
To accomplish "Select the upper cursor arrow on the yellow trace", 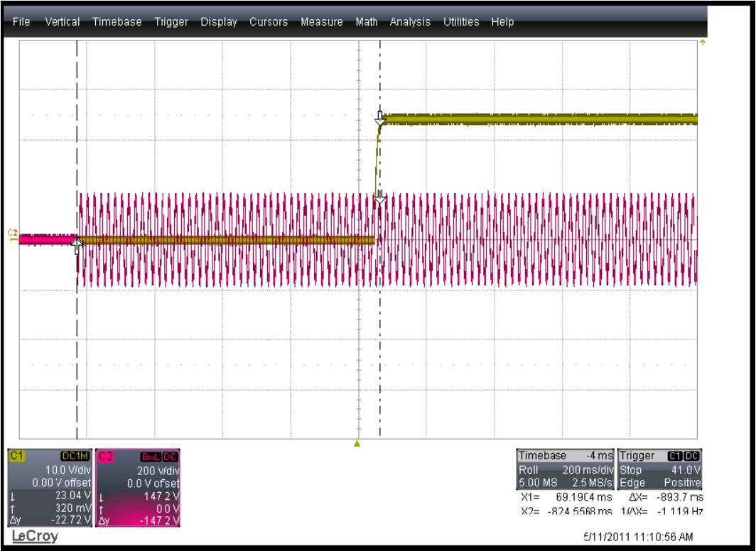I will pos(380,116).
